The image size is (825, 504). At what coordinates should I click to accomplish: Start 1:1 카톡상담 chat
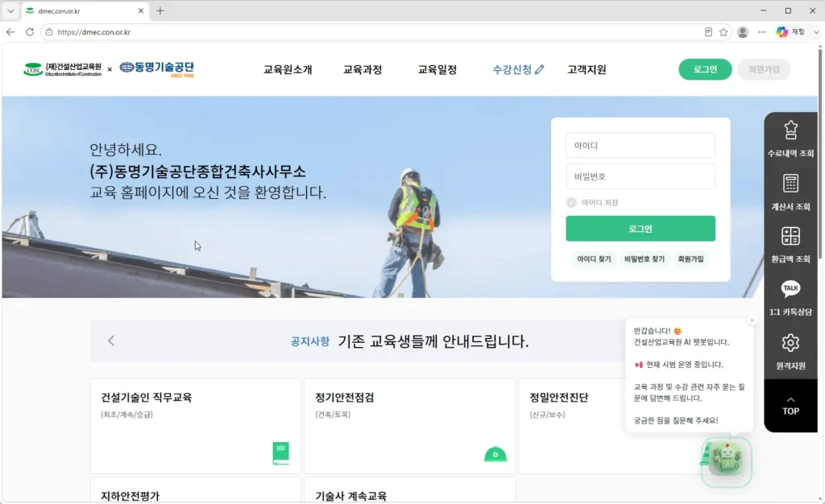click(x=790, y=298)
